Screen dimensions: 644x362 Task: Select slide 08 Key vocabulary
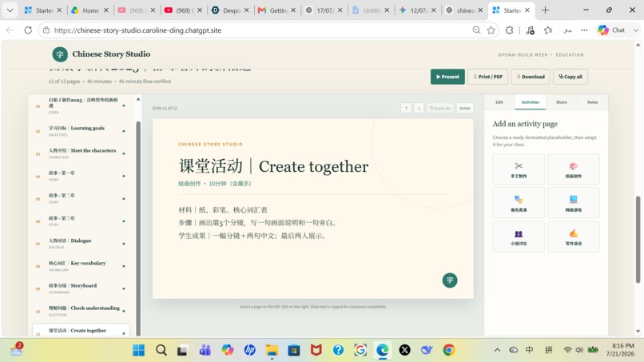81,266
